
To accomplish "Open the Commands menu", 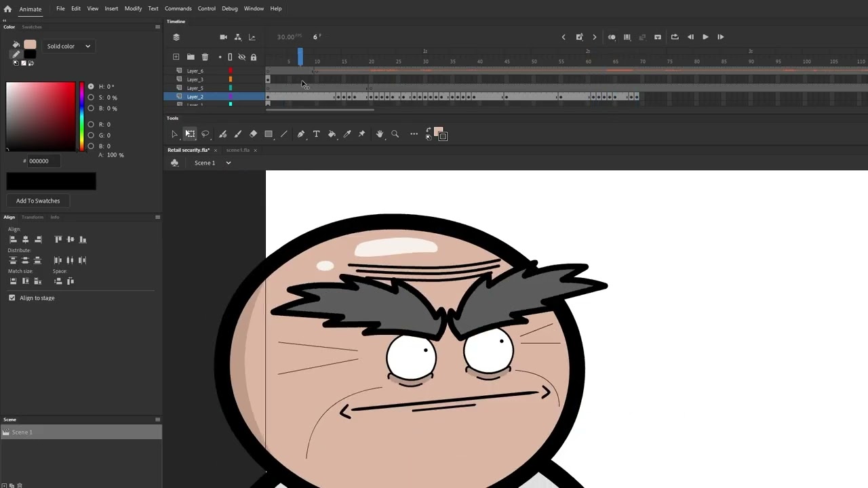I will click(x=178, y=9).
